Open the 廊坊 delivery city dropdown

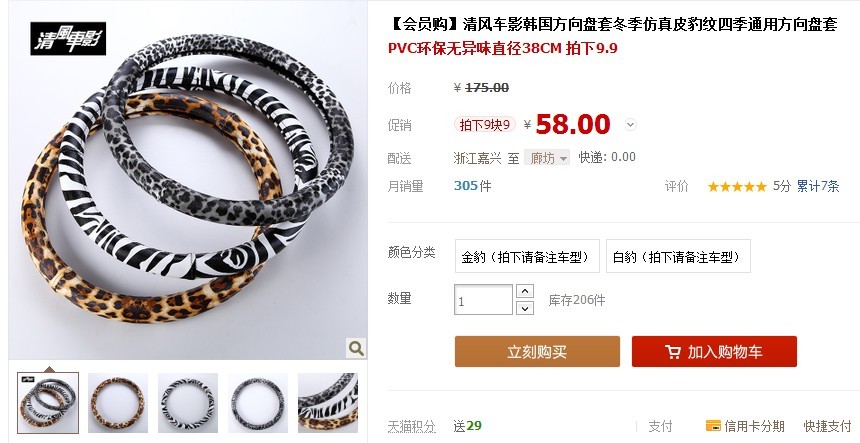point(547,158)
